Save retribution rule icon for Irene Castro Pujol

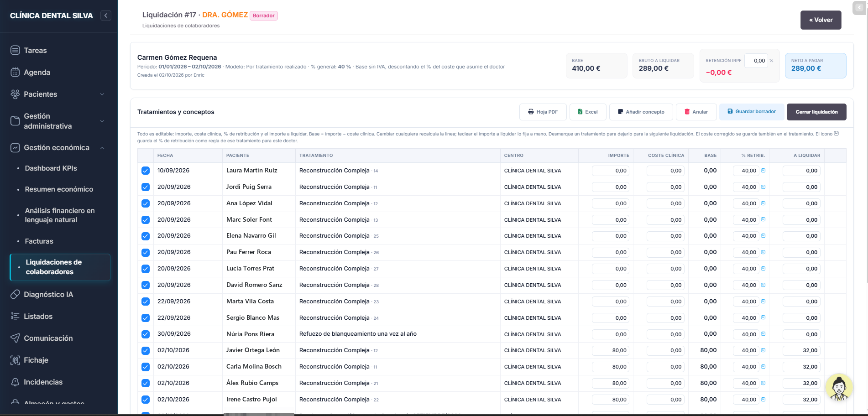click(x=763, y=400)
